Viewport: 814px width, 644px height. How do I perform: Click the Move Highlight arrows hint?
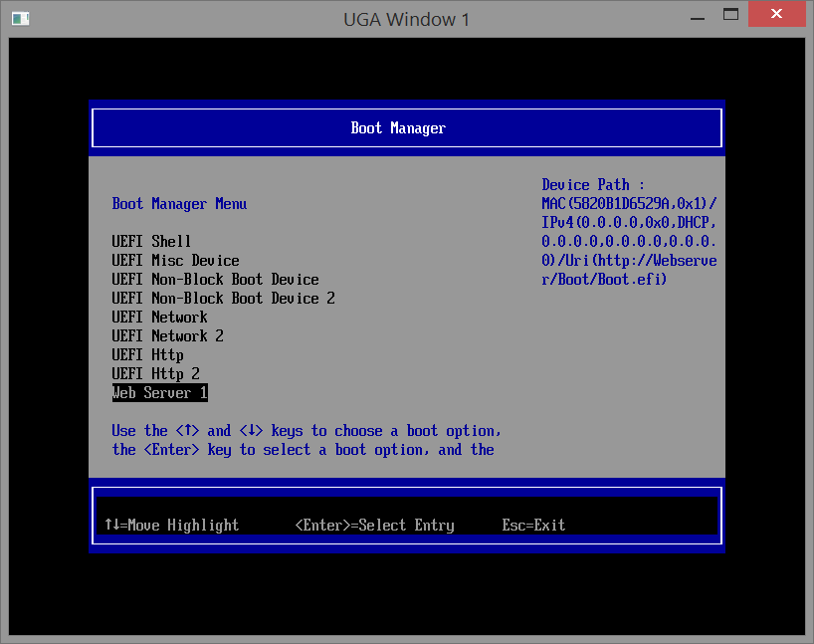(x=171, y=526)
